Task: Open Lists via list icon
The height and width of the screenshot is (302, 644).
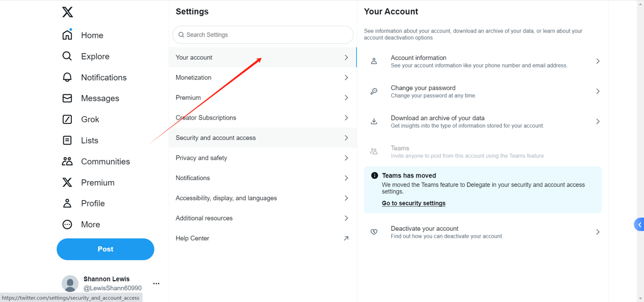Action: (x=67, y=141)
